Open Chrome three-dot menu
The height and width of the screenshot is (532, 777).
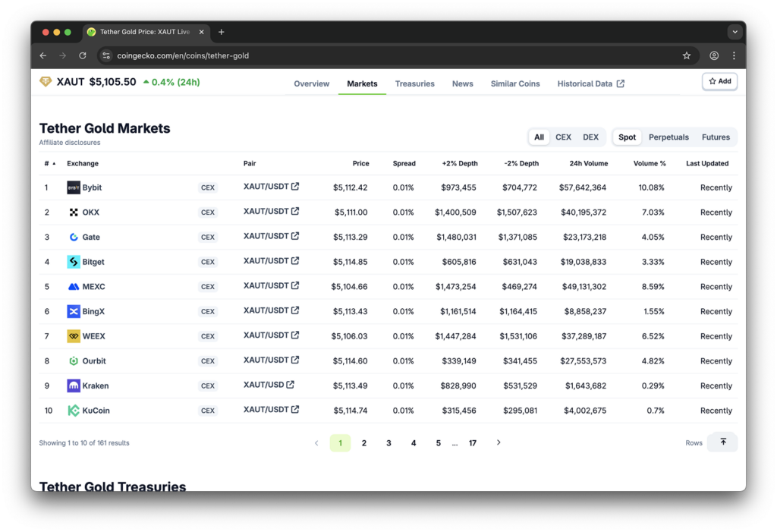tap(734, 55)
